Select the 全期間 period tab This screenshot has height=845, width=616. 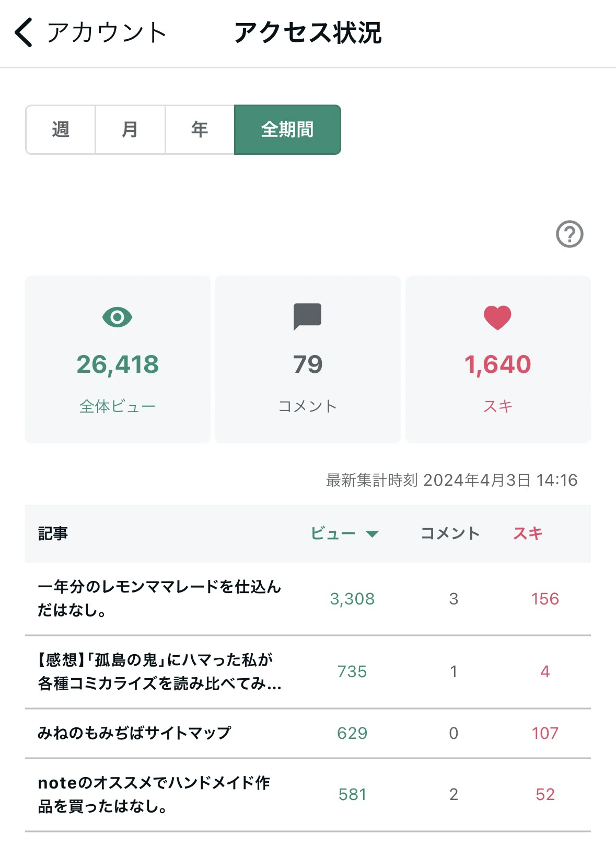coord(287,130)
